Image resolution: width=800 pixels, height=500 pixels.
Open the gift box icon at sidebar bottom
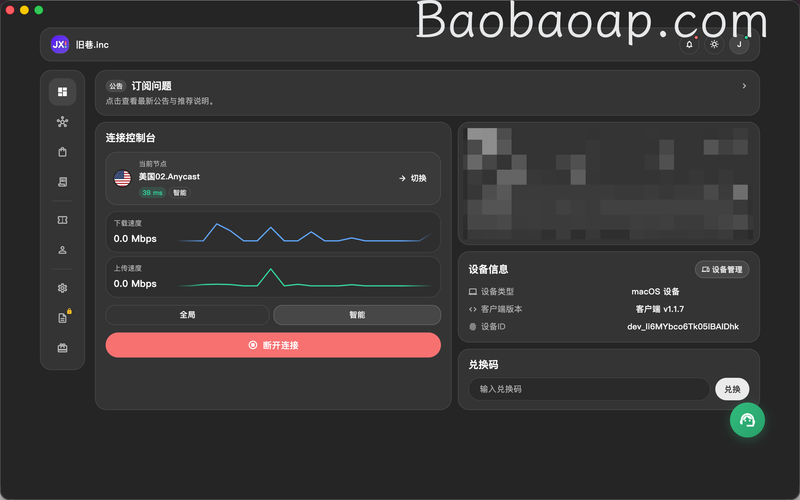(62, 348)
